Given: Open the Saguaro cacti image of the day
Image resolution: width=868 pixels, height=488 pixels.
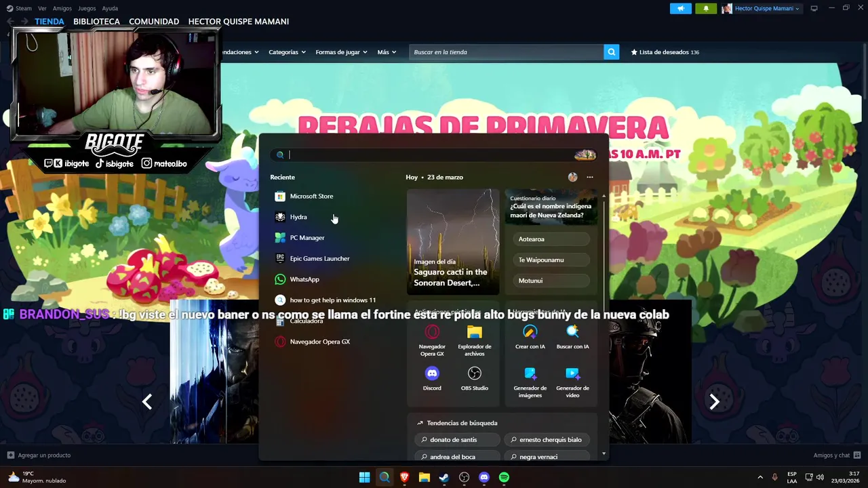Looking at the screenshot, I should pos(453,242).
